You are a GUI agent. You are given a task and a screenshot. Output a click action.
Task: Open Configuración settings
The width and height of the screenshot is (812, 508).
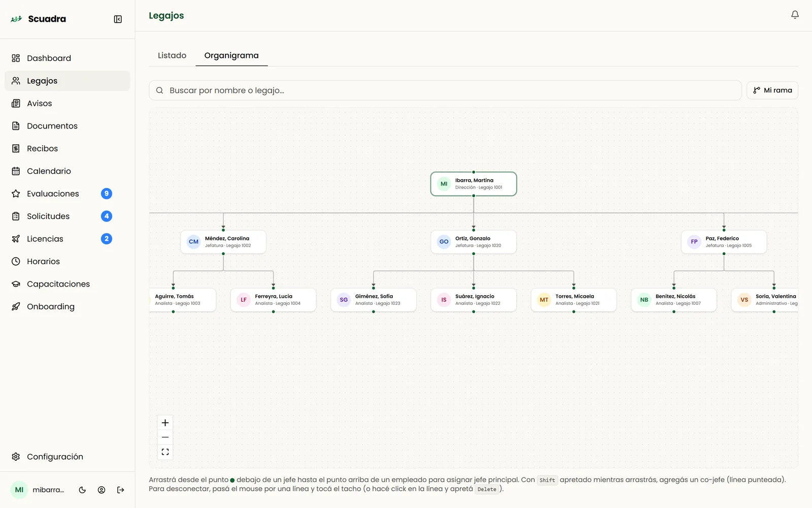[x=67, y=457]
